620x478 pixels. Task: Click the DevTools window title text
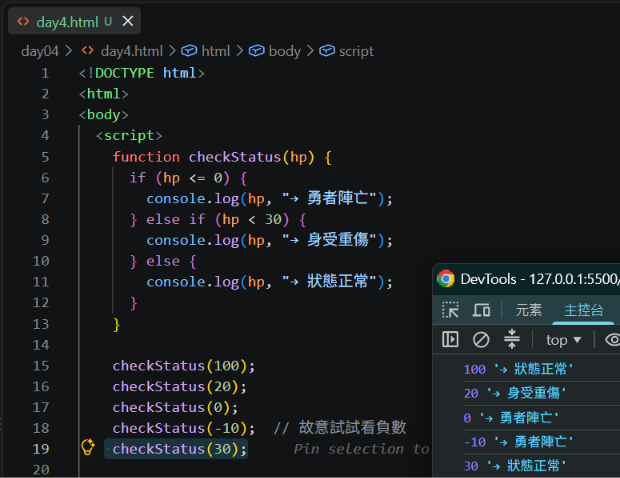pos(540,279)
